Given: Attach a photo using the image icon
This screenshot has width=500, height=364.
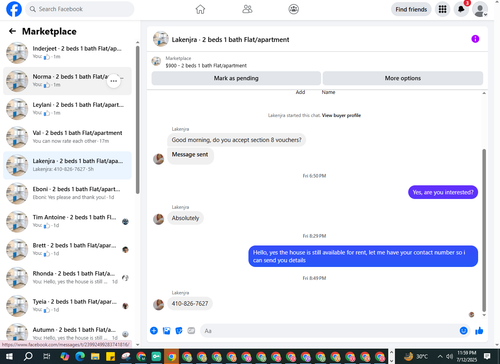Looking at the screenshot, I should tap(166, 331).
